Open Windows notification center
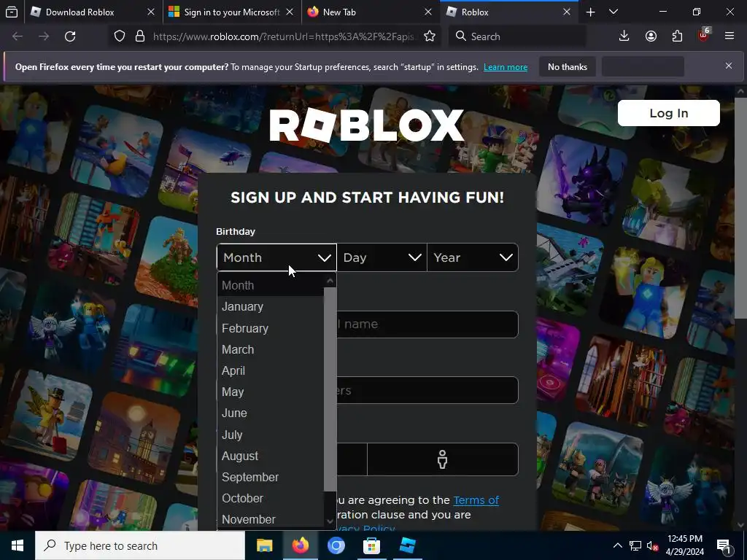 724,545
